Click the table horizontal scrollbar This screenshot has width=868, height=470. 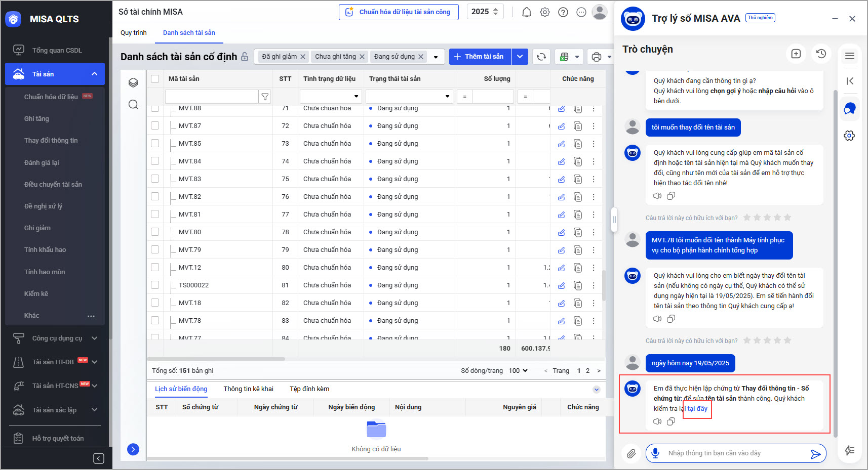pos(216,359)
